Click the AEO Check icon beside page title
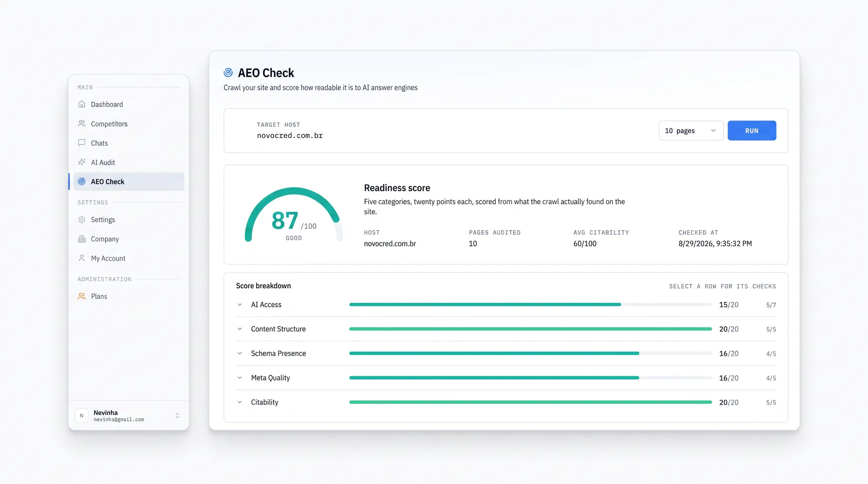The height and width of the screenshot is (484, 868). [x=228, y=73]
